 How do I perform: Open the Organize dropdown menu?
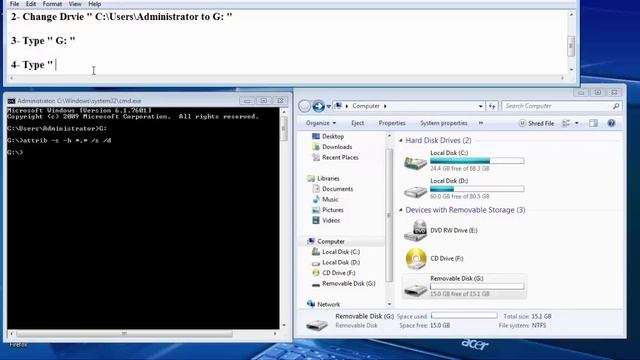[321, 123]
